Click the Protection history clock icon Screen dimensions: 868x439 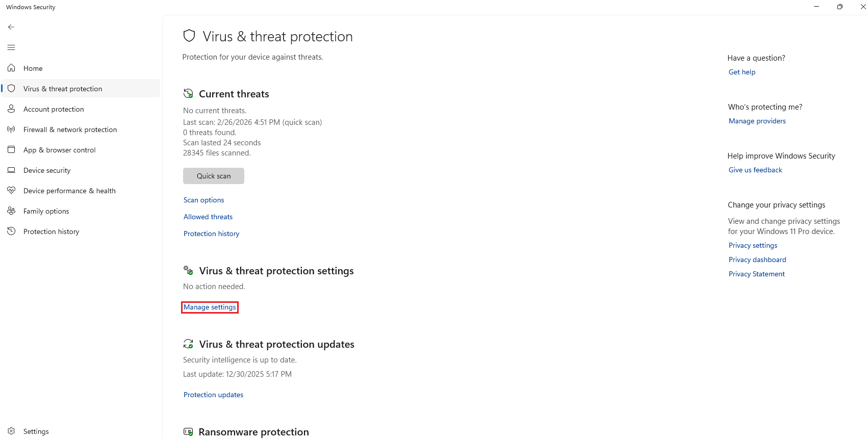coord(11,231)
